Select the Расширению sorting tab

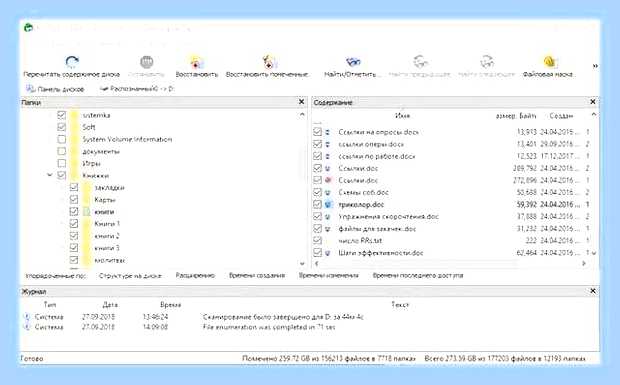point(195,276)
